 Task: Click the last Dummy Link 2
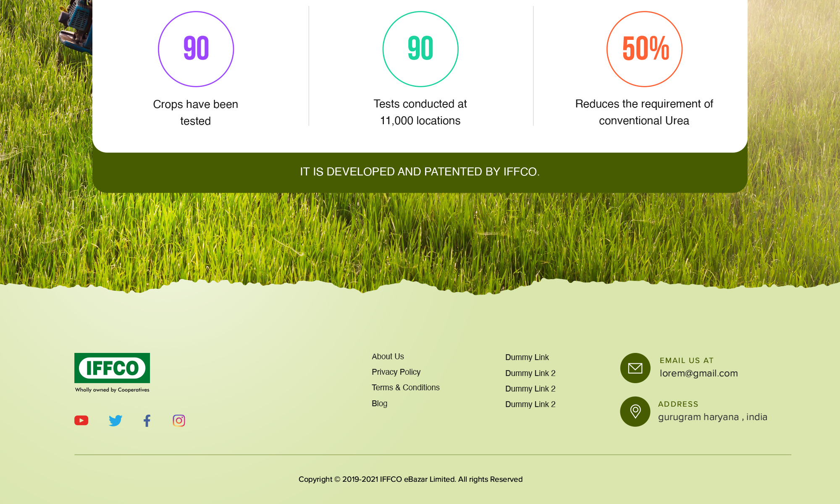pos(530,404)
